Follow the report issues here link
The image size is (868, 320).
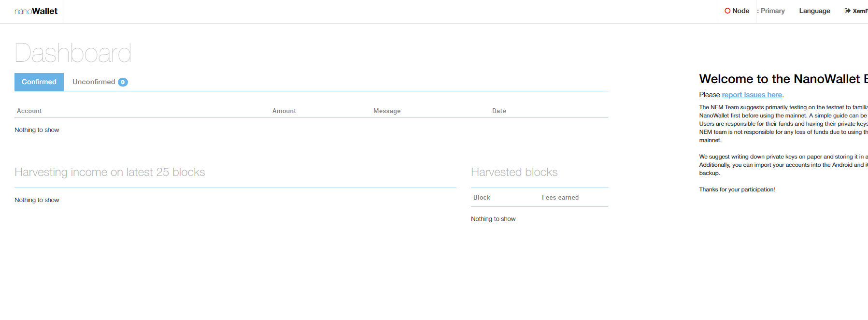752,95
